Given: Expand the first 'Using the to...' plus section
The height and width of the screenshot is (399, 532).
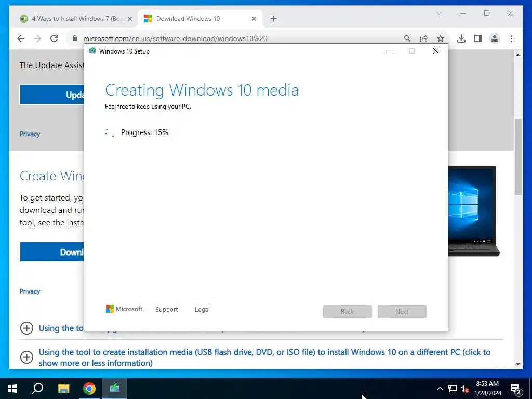Looking at the screenshot, I should [27, 328].
